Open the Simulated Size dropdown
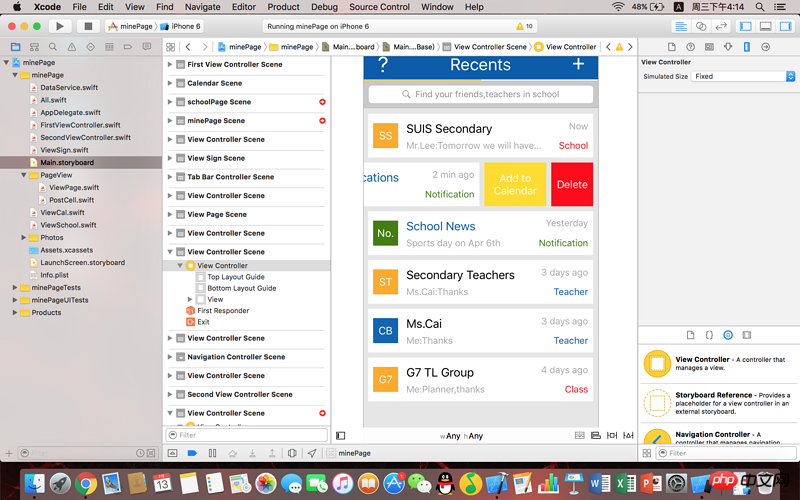 click(743, 76)
